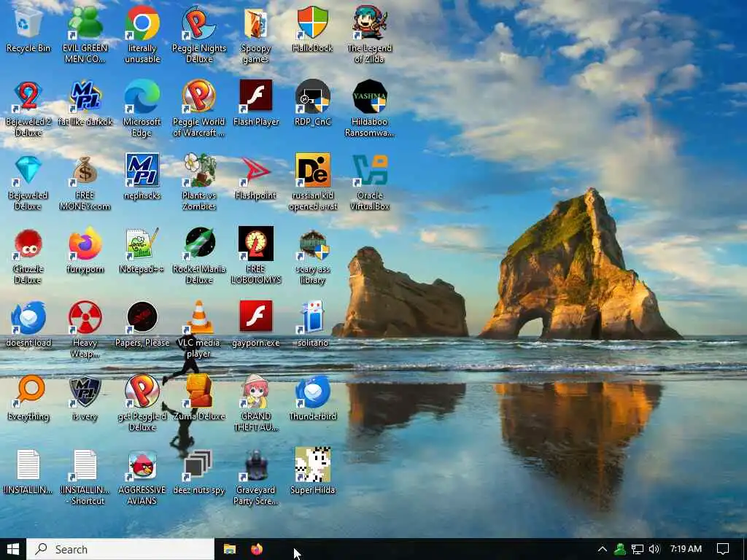747x560 pixels.
Task: Open the clock showing 7:19 AM
Action: coord(686,549)
